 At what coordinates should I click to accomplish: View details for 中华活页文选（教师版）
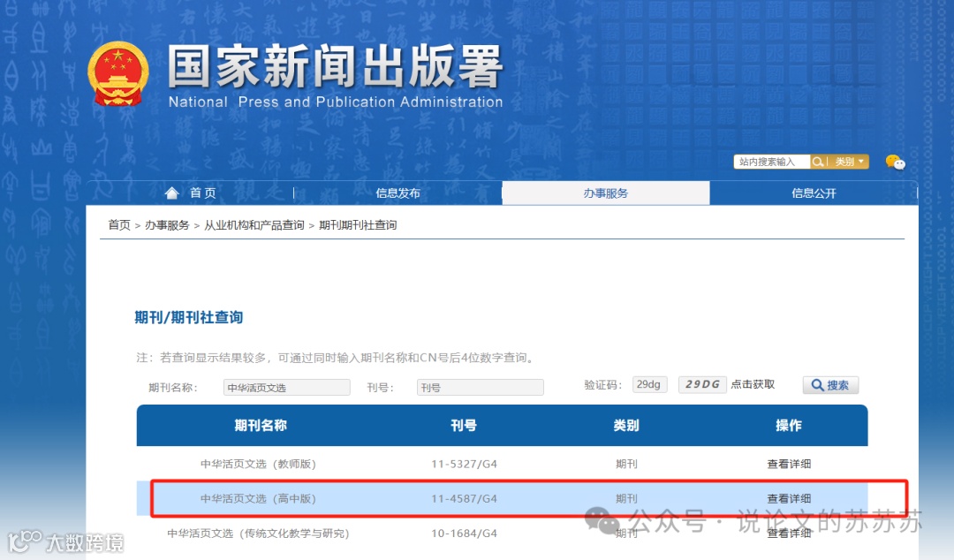pos(789,464)
